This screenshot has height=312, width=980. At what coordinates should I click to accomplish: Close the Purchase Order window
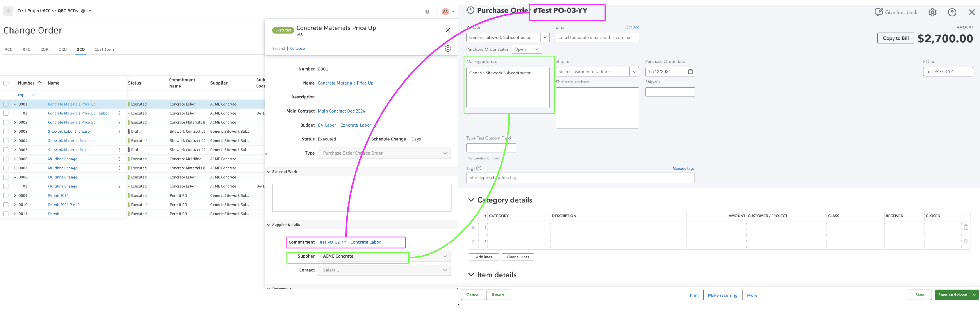972,12
